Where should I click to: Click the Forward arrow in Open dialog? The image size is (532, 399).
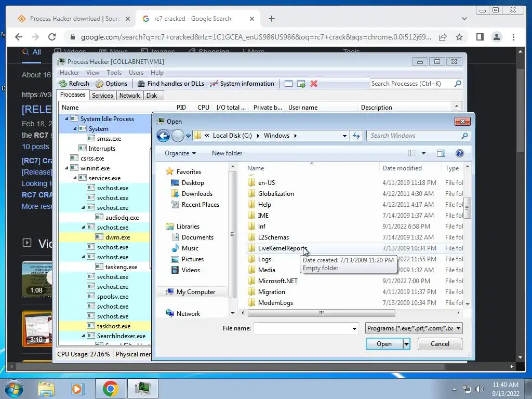pos(178,136)
